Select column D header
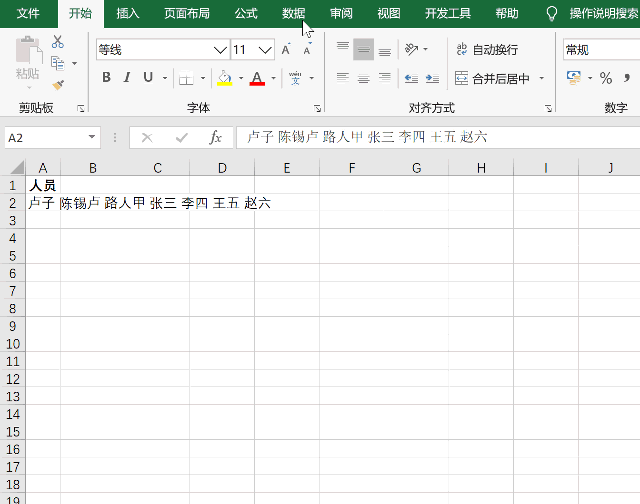The height and width of the screenshot is (504, 640). click(x=222, y=168)
